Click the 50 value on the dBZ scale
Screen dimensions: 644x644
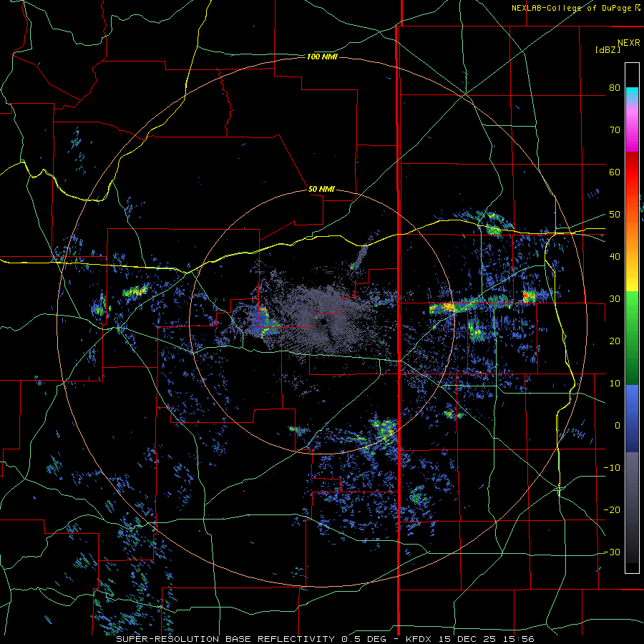(615, 215)
